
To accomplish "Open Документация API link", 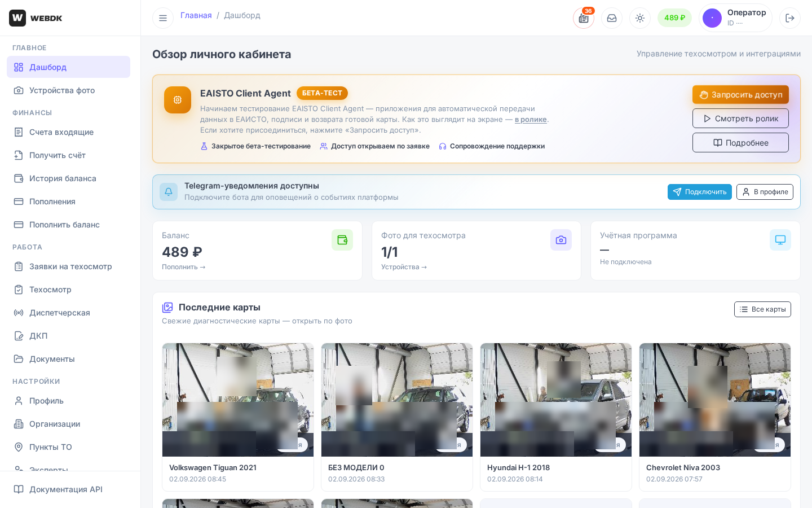I will point(68,489).
